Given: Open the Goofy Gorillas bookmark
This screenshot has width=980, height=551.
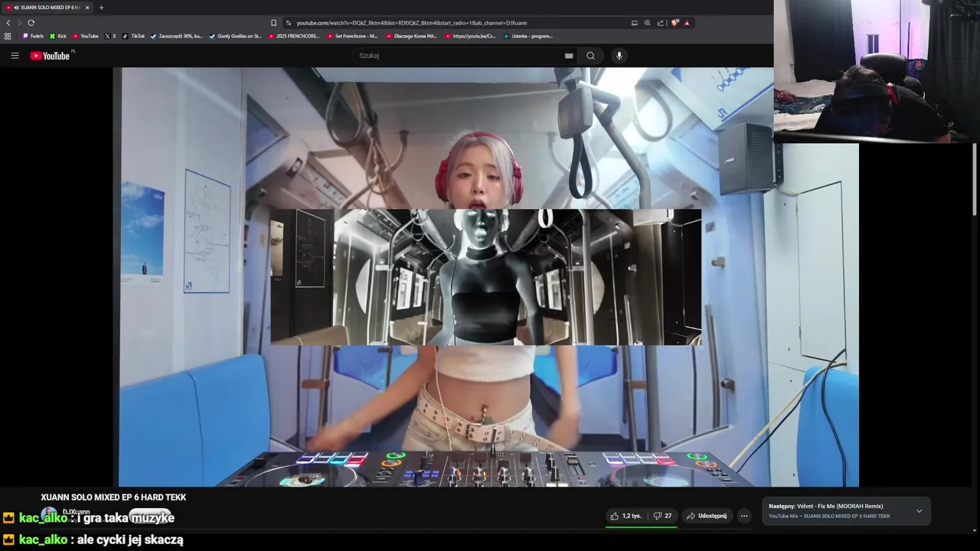Looking at the screenshot, I should point(235,36).
